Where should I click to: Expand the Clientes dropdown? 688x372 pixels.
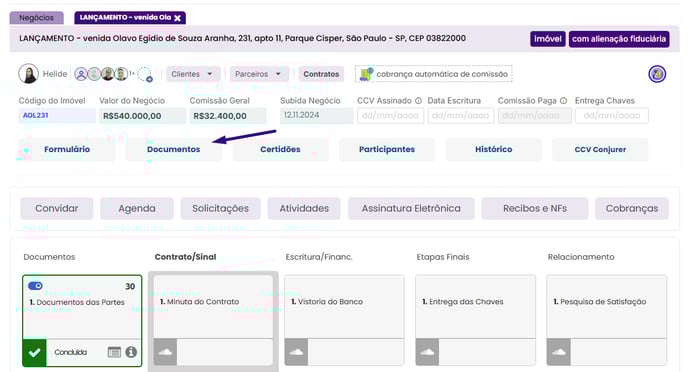click(x=193, y=74)
